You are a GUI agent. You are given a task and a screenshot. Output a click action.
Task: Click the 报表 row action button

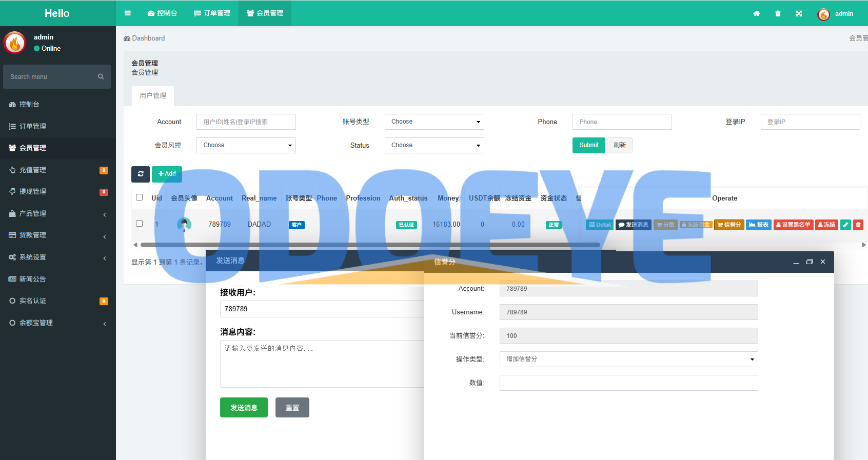click(x=759, y=225)
